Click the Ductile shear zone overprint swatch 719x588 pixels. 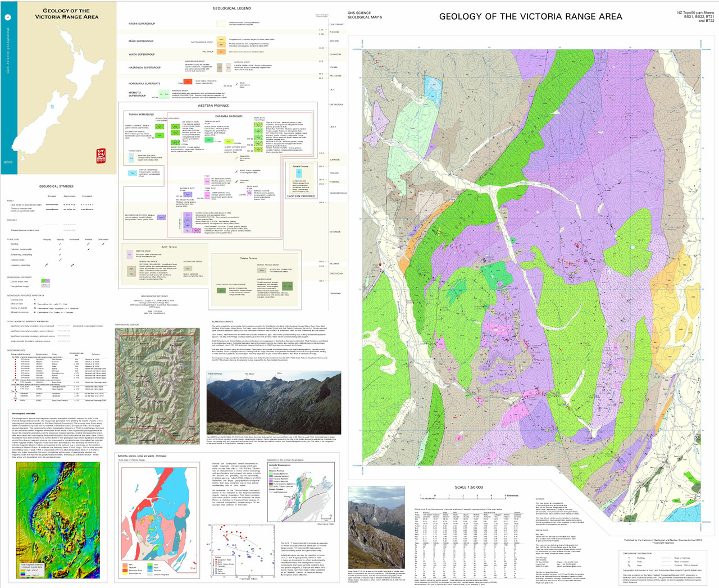(45, 281)
